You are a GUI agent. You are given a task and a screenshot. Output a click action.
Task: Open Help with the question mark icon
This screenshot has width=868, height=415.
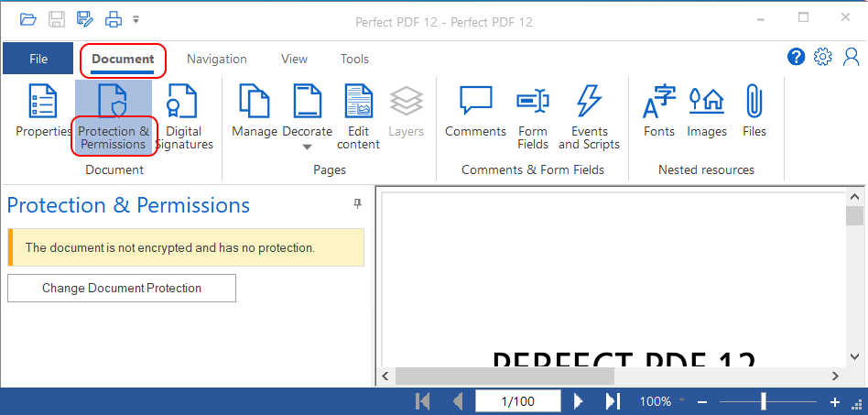pos(796,57)
